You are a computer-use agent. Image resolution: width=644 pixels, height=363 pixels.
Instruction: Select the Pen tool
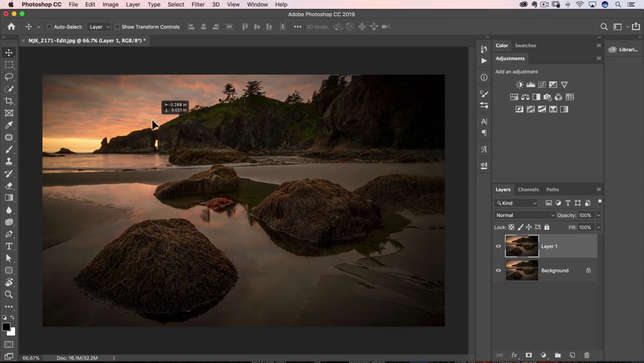[x=9, y=234]
